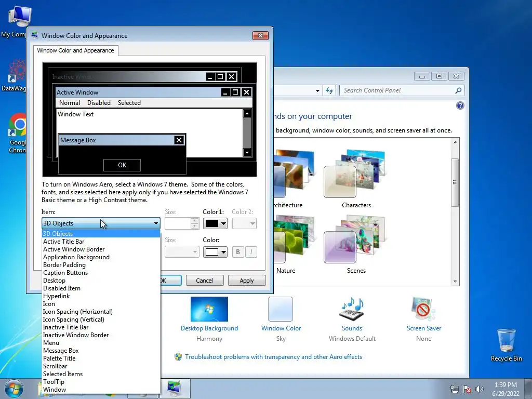Click the Windows Start orb
The image size is (532, 399).
[x=14, y=389]
